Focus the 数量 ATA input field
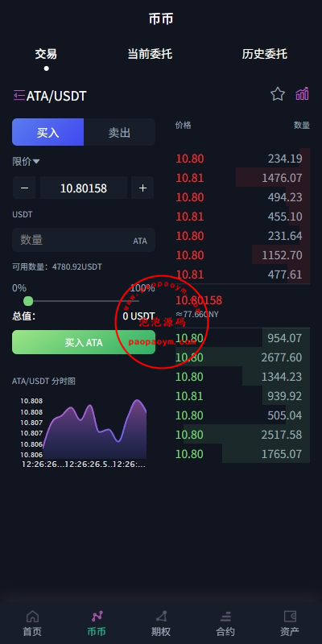This screenshot has height=644, width=322. pos(84,240)
